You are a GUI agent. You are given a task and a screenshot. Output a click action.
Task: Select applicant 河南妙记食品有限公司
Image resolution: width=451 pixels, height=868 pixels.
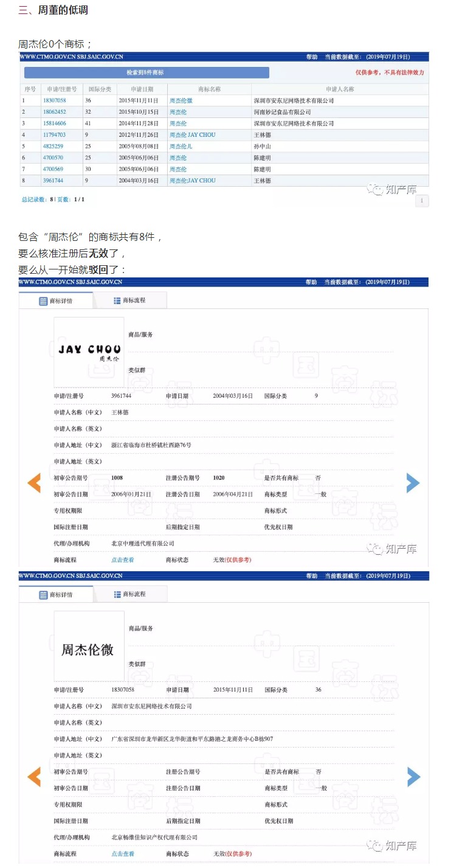282,112
